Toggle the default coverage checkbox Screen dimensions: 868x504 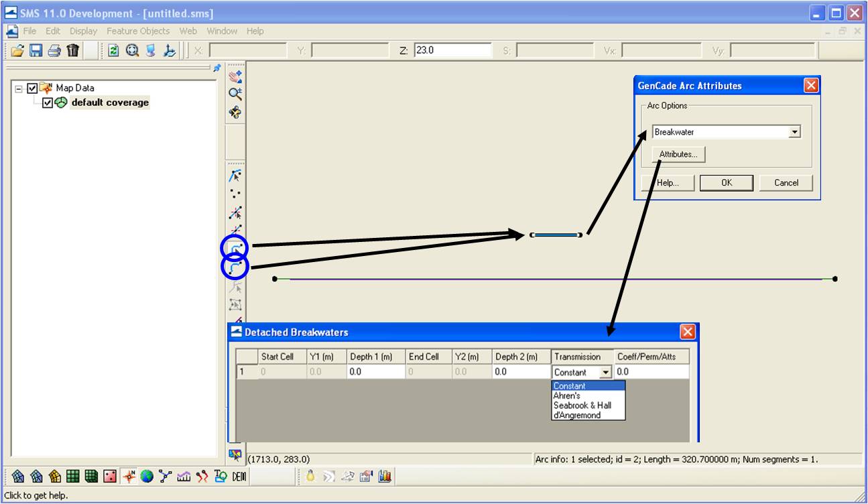47,103
